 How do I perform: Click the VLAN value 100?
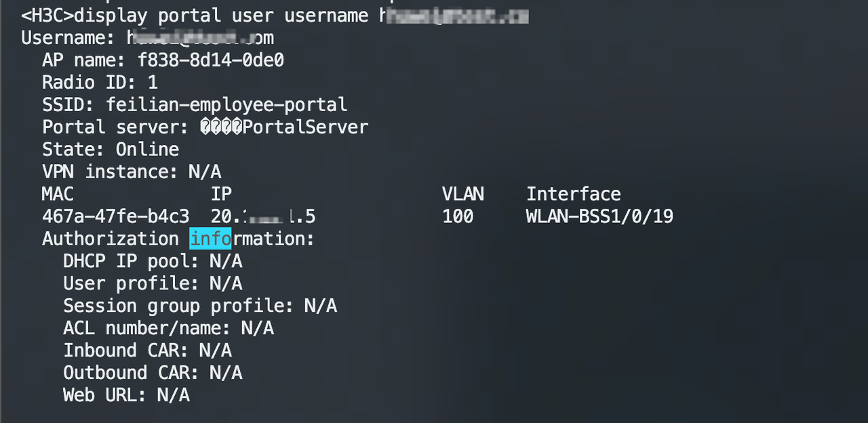[458, 216]
